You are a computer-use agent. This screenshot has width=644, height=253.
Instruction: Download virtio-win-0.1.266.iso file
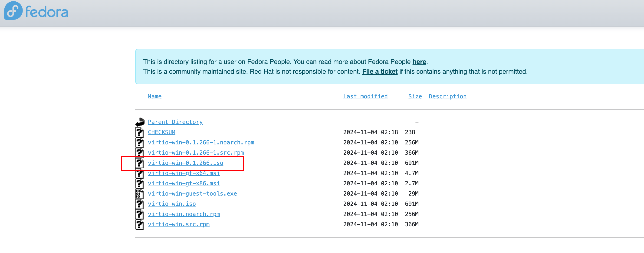click(x=185, y=163)
